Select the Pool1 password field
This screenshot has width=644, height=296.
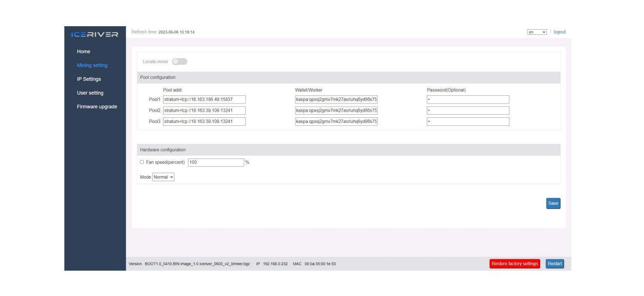(468, 100)
